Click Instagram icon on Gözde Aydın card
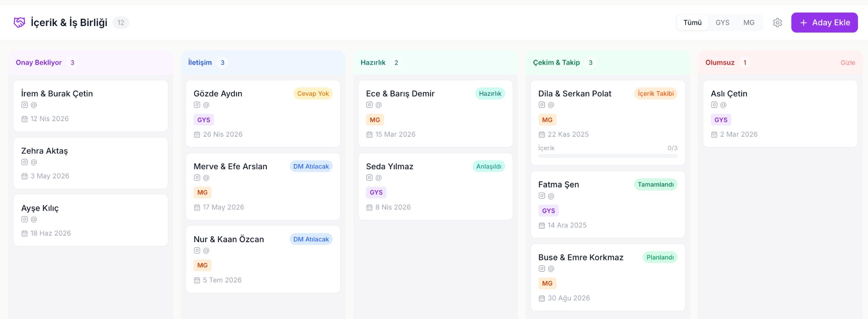This screenshot has width=868, height=319. [197, 105]
